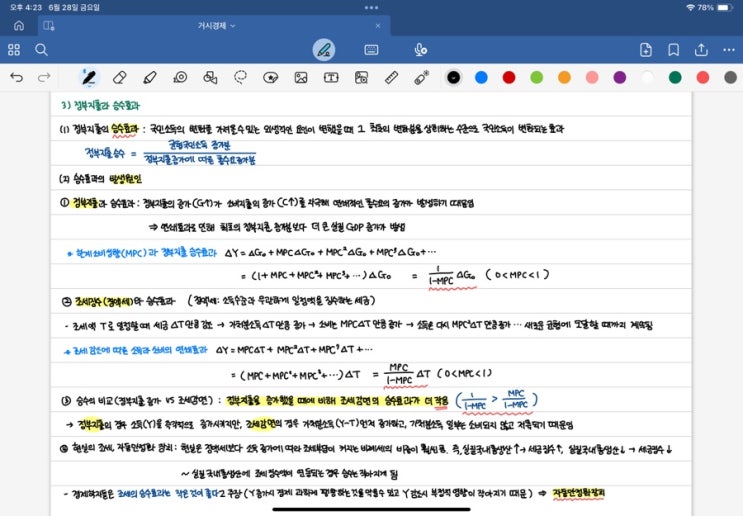Open thumbnail grid view
The width and height of the screenshot is (743, 516).
[14, 50]
